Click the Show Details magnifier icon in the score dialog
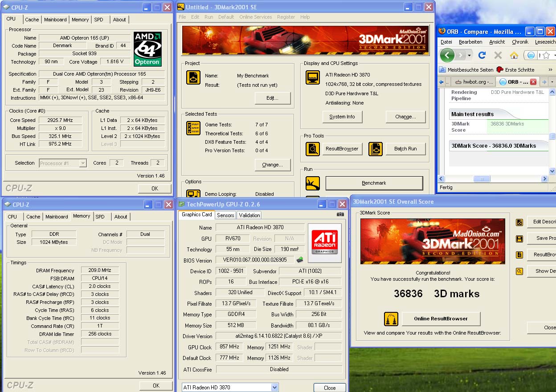The image size is (556, 392). click(x=519, y=271)
